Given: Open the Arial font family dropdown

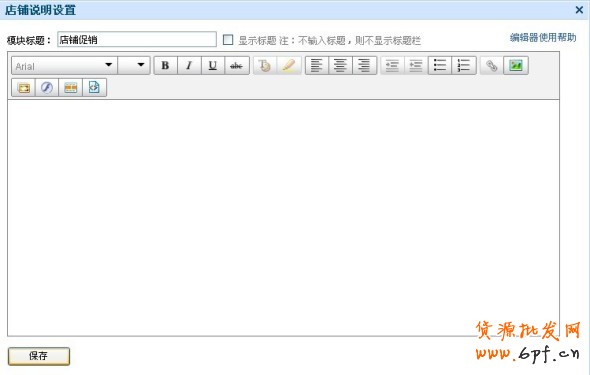Looking at the screenshot, I should 64,66.
